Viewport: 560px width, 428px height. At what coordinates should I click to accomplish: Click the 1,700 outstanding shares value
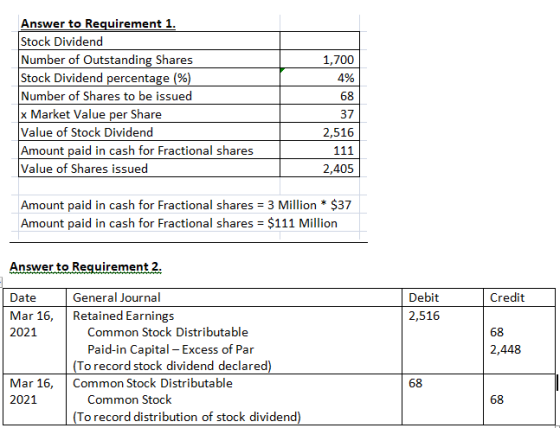pos(338,60)
